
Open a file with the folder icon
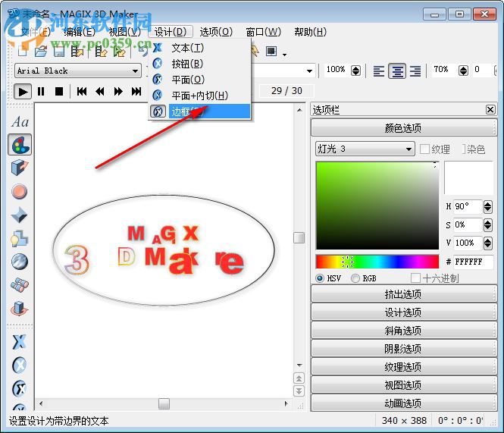click(41, 51)
